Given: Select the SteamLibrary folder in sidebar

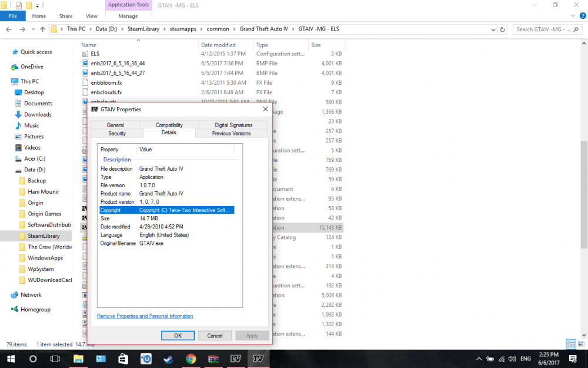Looking at the screenshot, I should point(44,236).
